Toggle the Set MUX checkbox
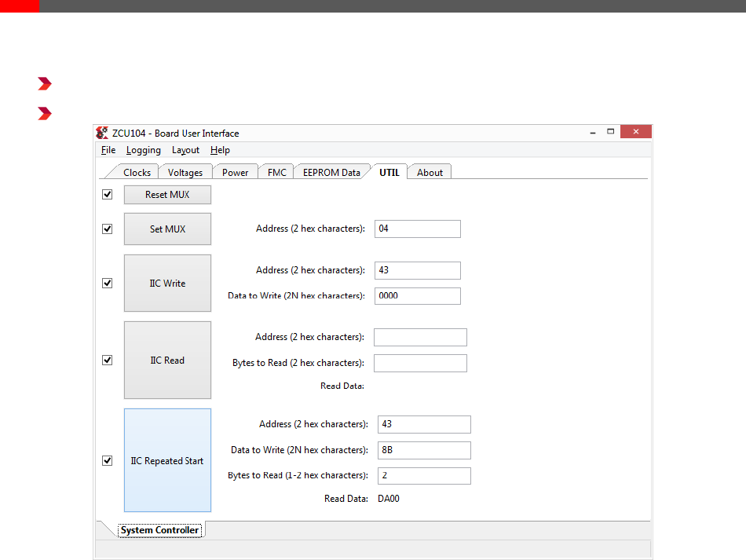Screen dimensions: 746x560 108,229
